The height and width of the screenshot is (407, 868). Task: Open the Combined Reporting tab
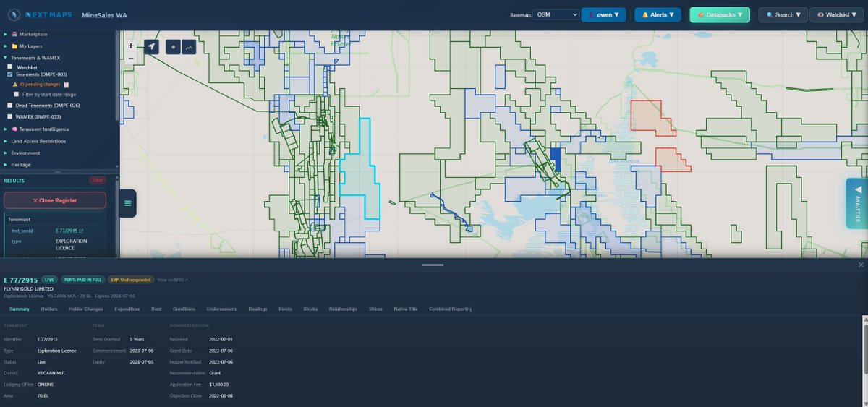coord(451,309)
